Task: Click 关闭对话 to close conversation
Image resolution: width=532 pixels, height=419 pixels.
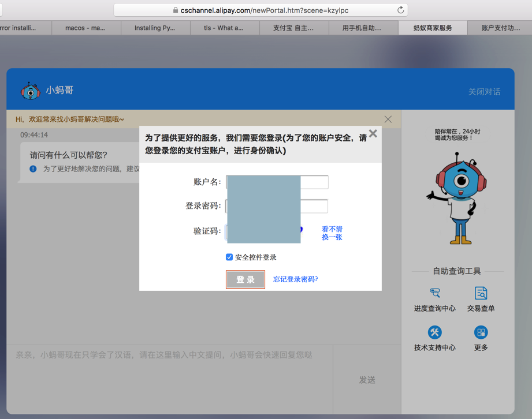Action: point(484,92)
